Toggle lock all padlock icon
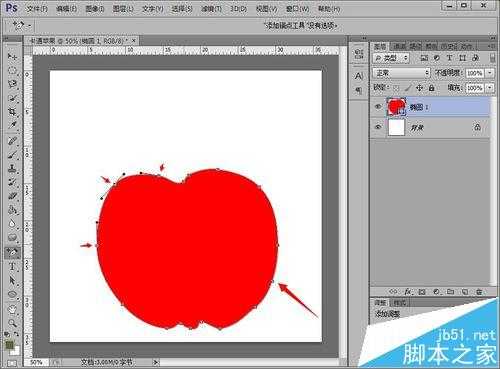The height and width of the screenshot is (369, 500). (431, 88)
